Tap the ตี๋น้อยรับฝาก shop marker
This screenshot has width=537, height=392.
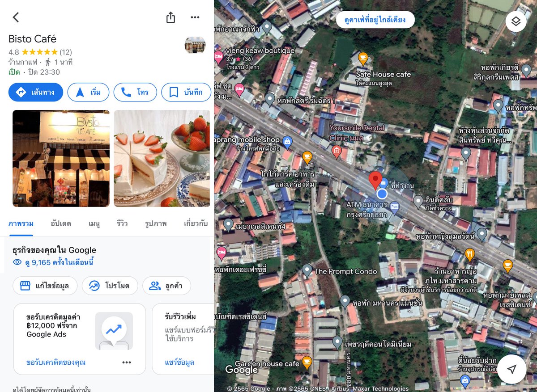(x=465, y=381)
